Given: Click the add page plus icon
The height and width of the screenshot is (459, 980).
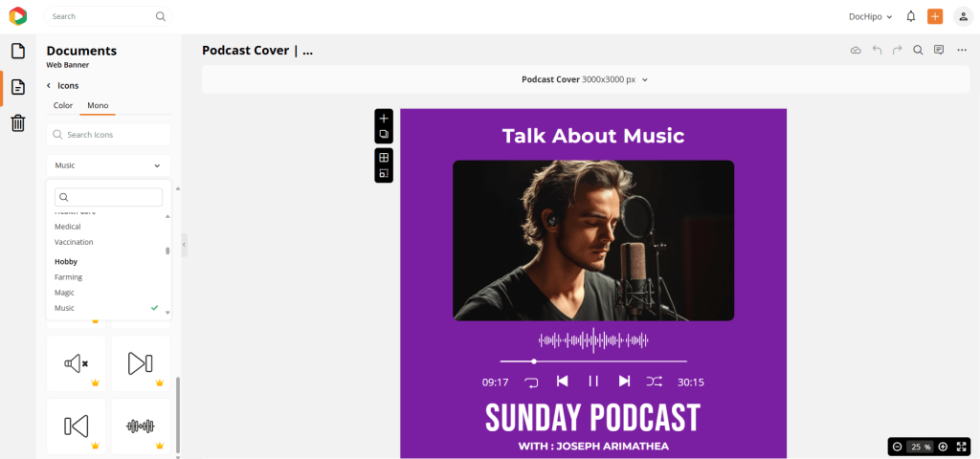Looking at the screenshot, I should pyautogui.click(x=384, y=119).
